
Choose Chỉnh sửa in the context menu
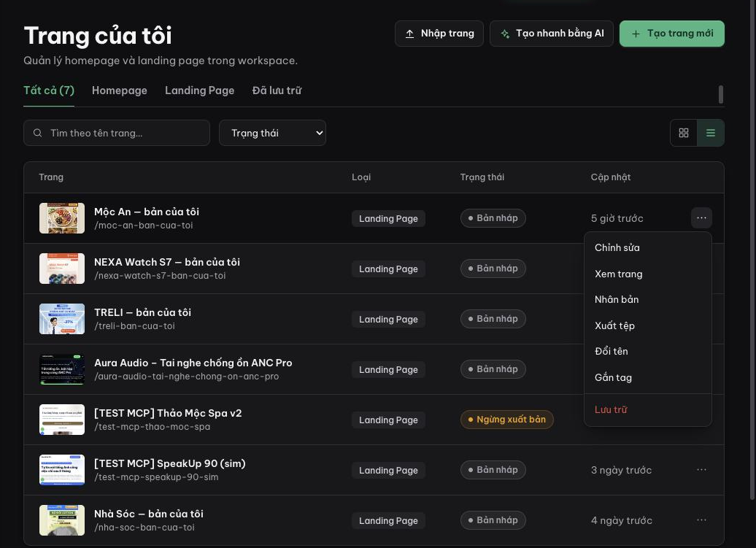coord(647,248)
